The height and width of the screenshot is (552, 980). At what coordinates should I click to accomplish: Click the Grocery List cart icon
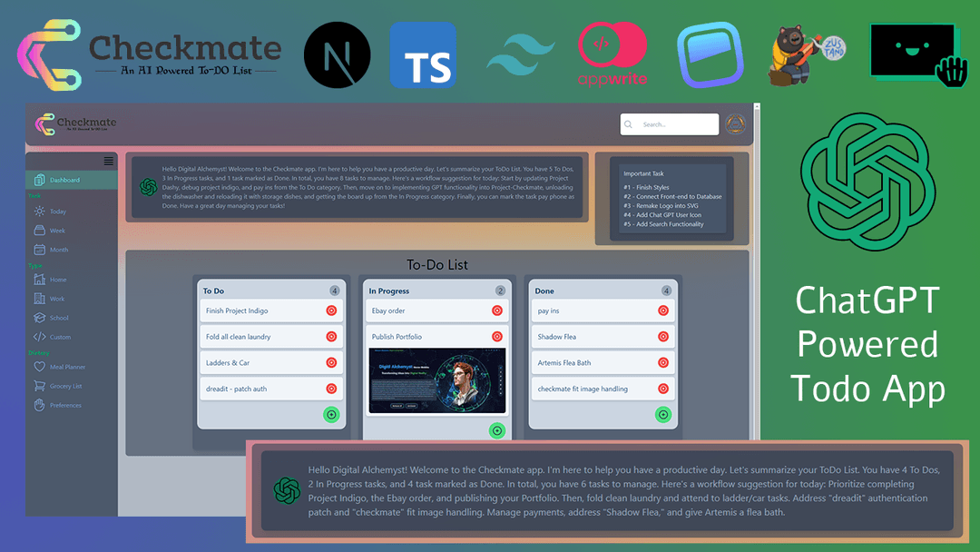39,387
